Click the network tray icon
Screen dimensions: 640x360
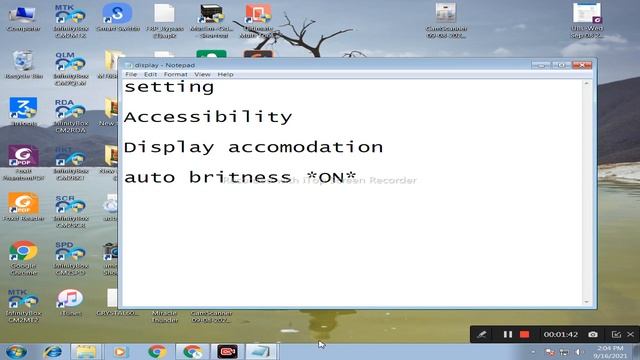tap(564, 352)
